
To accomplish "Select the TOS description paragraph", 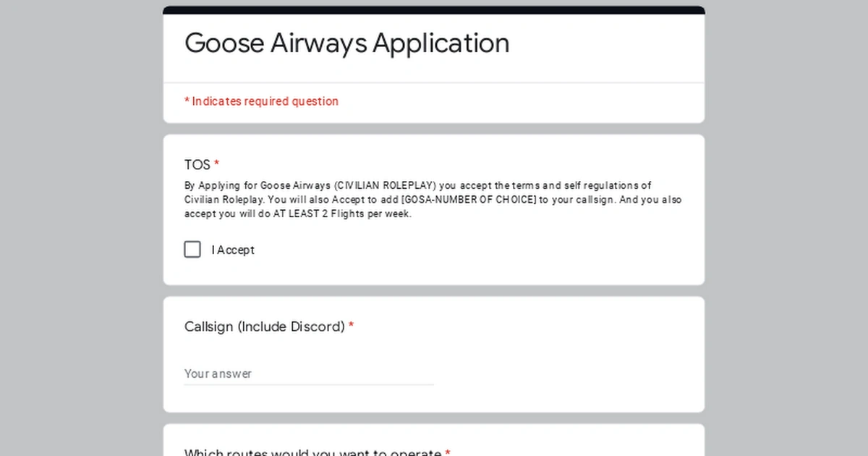I will coord(433,200).
